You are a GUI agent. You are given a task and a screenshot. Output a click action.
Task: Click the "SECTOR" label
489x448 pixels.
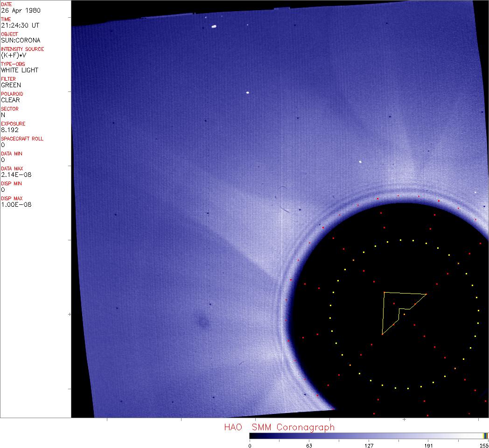tap(10, 109)
